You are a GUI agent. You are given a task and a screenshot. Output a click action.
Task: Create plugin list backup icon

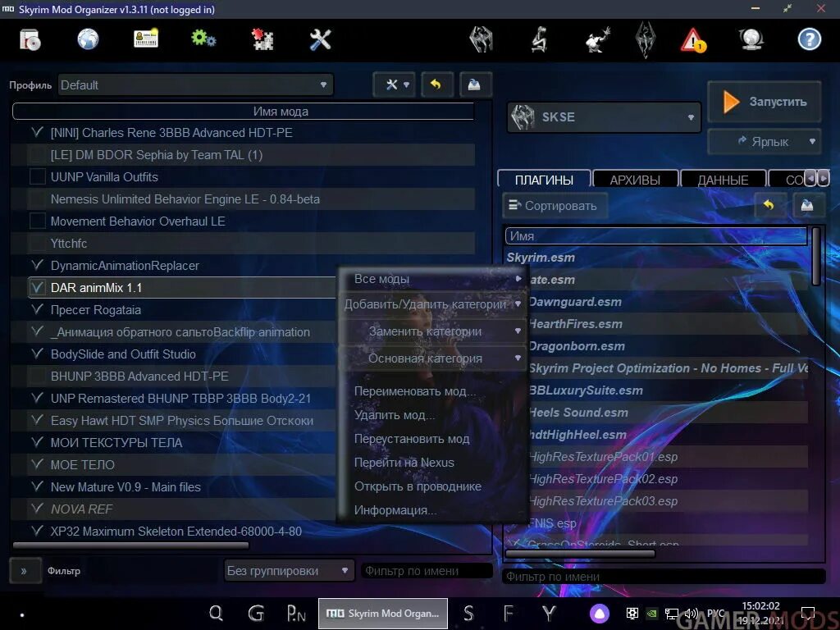807,205
